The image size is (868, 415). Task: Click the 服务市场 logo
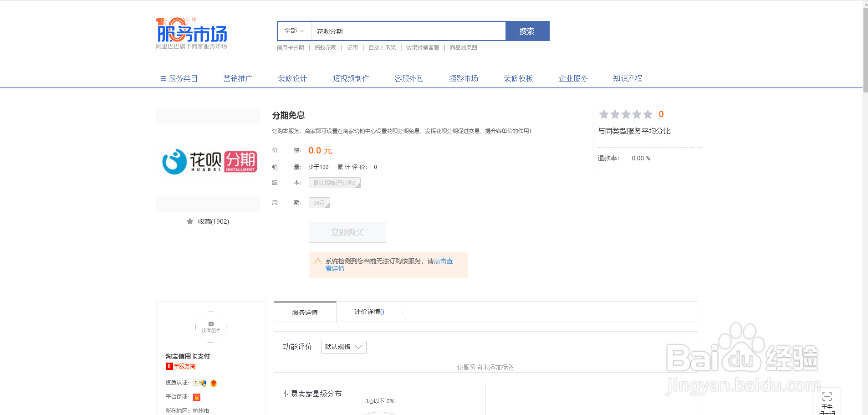pyautogui.click(x=191, y=33)
